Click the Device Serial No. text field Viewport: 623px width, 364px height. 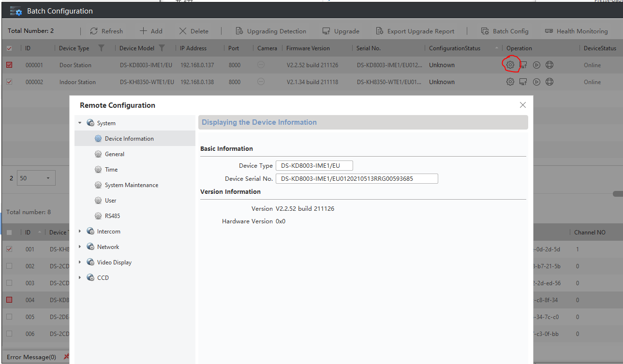pos(356,179)
